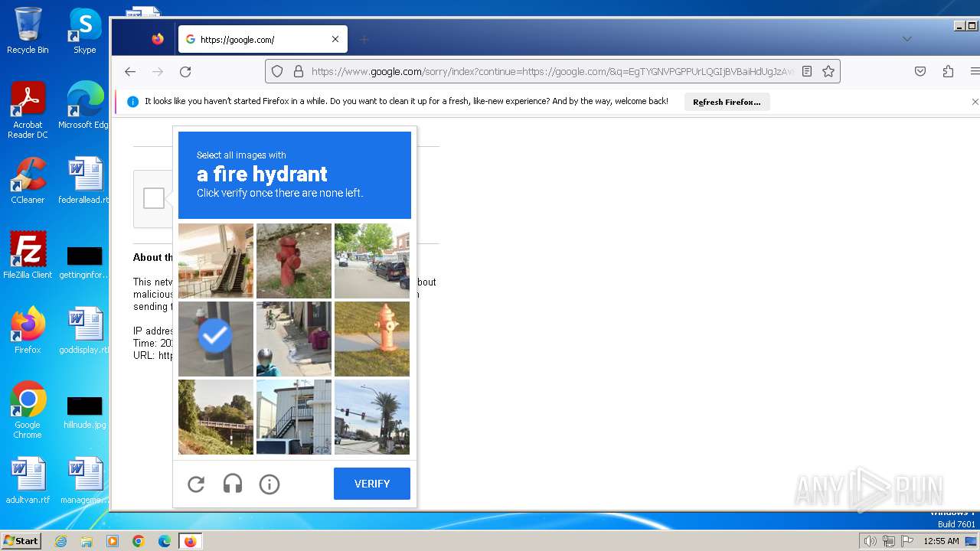Select the cyclist alley image tile
The height and width of the screenshot is (551, 980).
[294, 339]
